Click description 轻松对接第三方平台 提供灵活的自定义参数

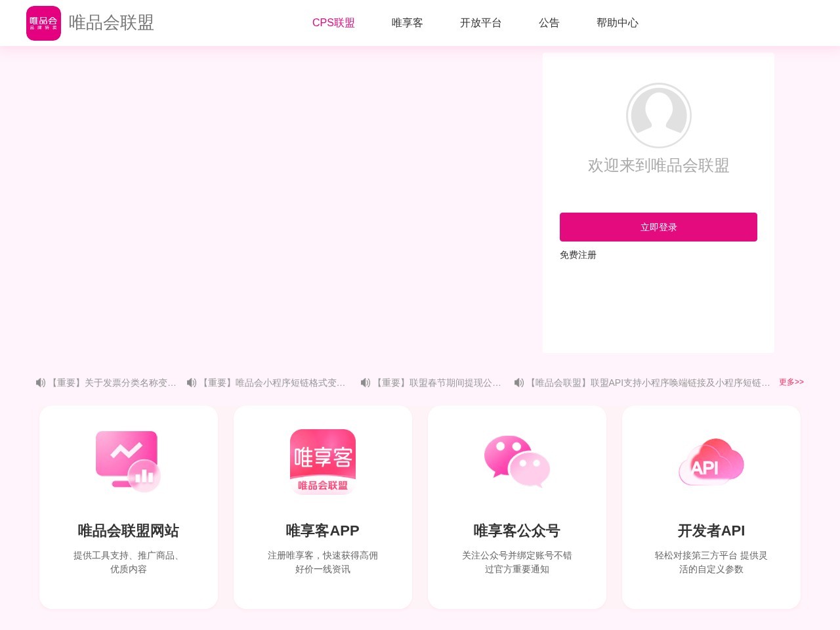tap(711, 562)
